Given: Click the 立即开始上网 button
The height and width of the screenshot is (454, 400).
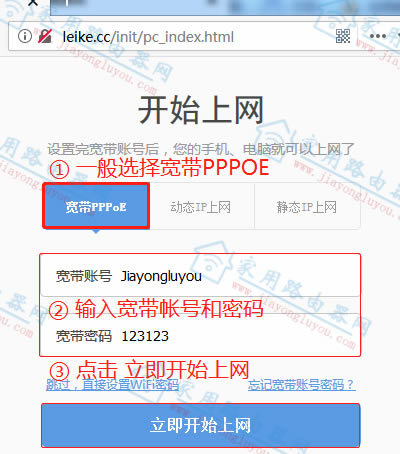Looking at the screenshot, I should point(201,425).
